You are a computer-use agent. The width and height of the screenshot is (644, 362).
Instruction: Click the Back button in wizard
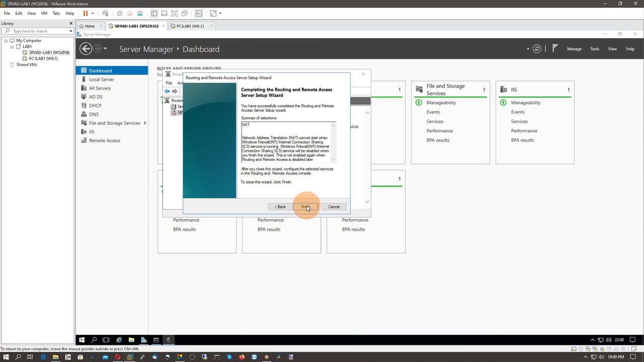pos(280,207)
